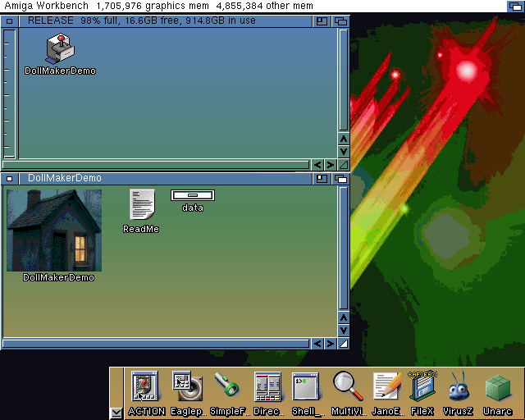Start VirusZ from the dock

(x=459, y=387)
